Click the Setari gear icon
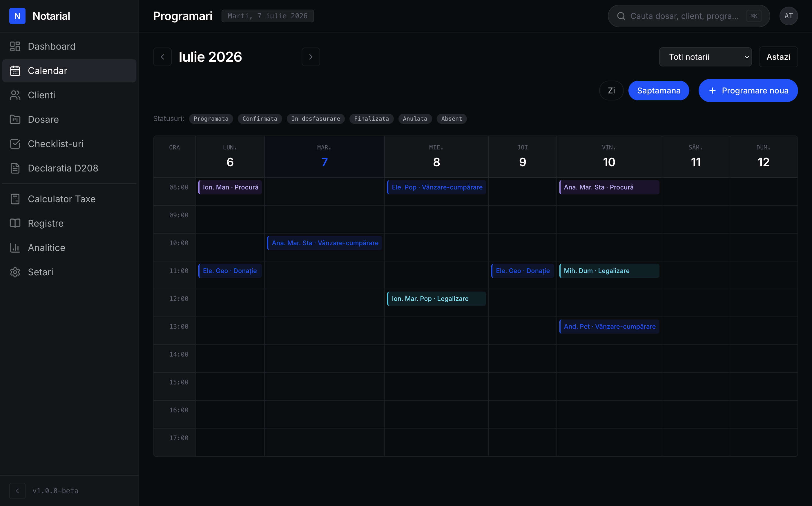 [15, 272]
